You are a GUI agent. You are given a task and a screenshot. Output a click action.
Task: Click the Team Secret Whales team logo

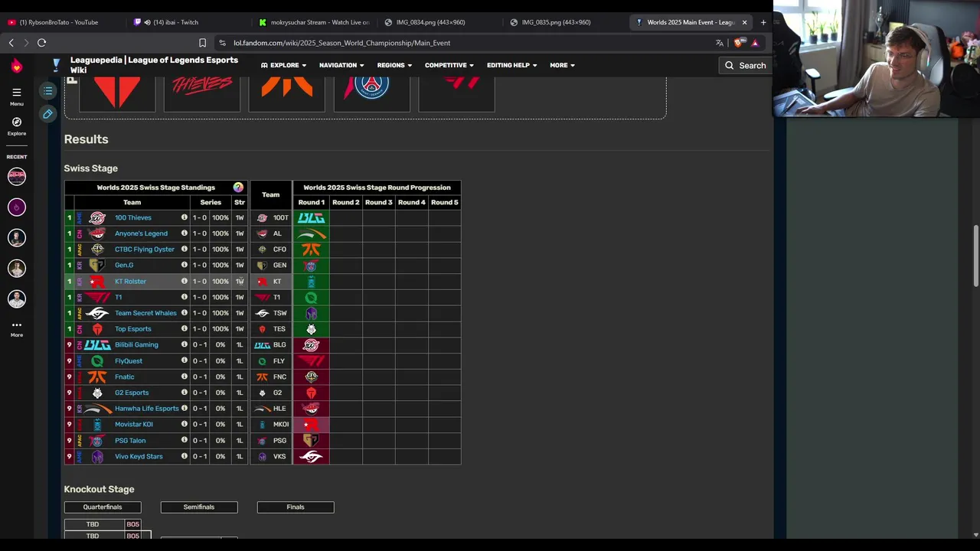97,313
